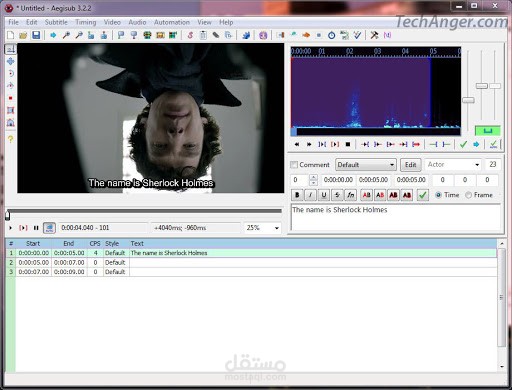Viewport: 512px width, 390px height.
Task: Tick the Comment checkbox
Action: [294, 165]
